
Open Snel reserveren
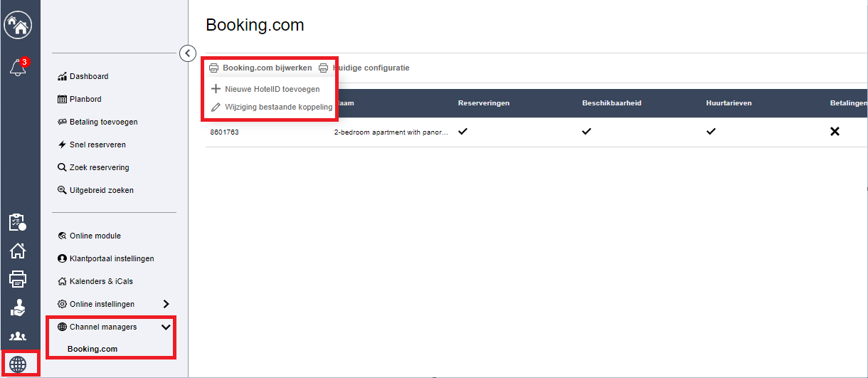(92, 145)
